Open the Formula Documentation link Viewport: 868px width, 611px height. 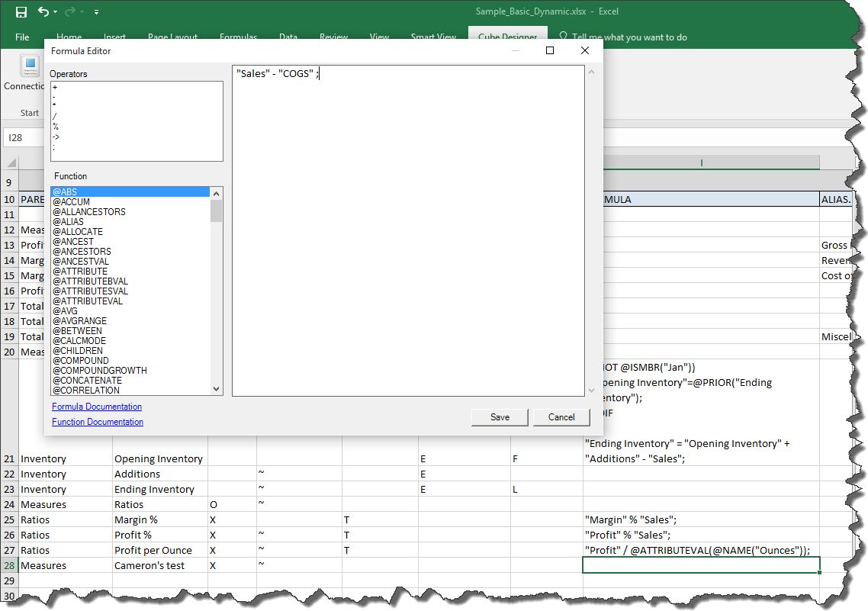coord(97,407)
